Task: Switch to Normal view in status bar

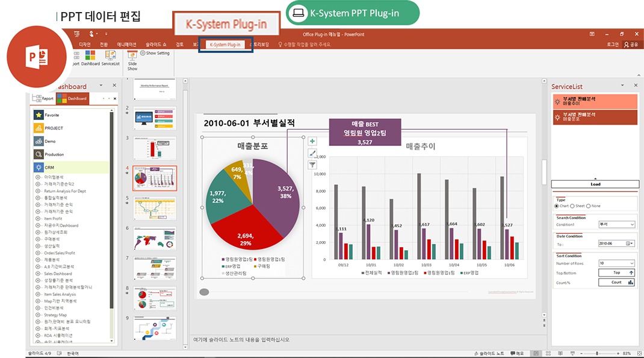Action: pos(536,353)
